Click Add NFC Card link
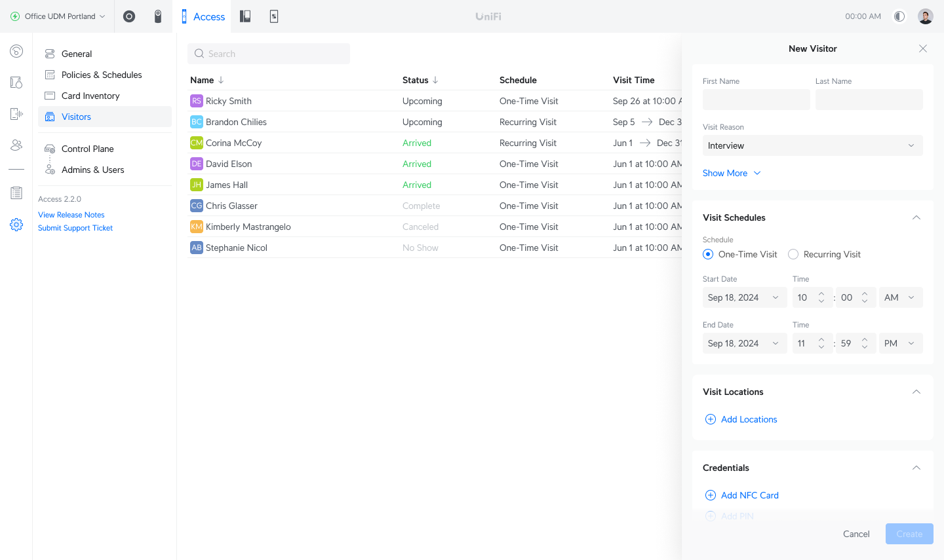 point(741,495)
